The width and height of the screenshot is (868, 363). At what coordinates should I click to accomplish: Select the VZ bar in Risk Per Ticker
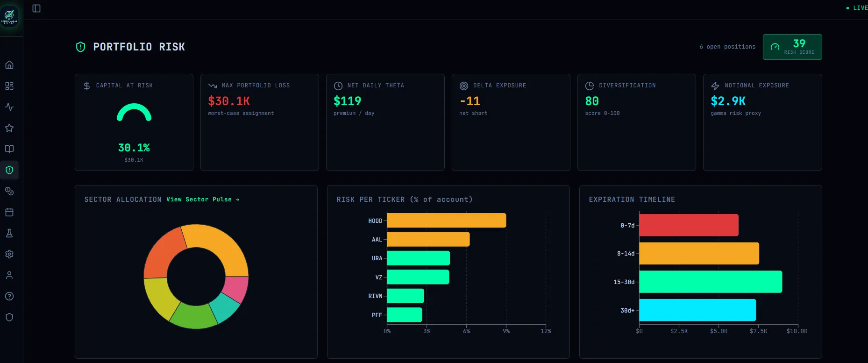pyautogui.click(x=418, y=277)
